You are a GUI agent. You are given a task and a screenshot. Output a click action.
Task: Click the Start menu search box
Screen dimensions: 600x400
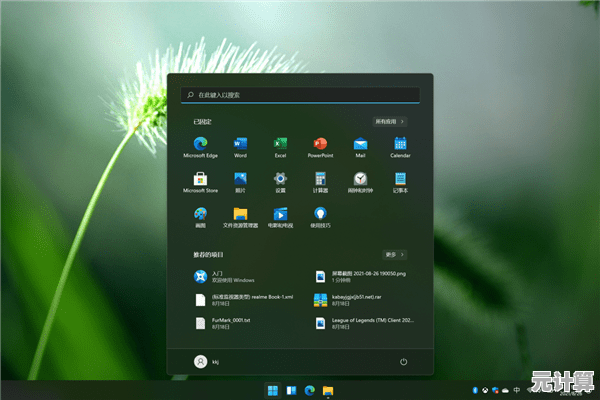point(300,95)
